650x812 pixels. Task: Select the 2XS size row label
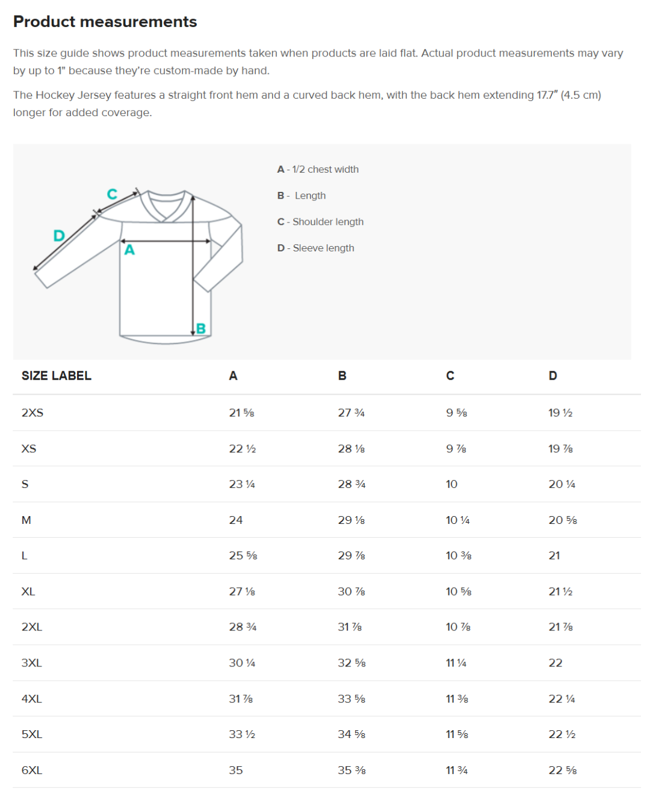32,413
